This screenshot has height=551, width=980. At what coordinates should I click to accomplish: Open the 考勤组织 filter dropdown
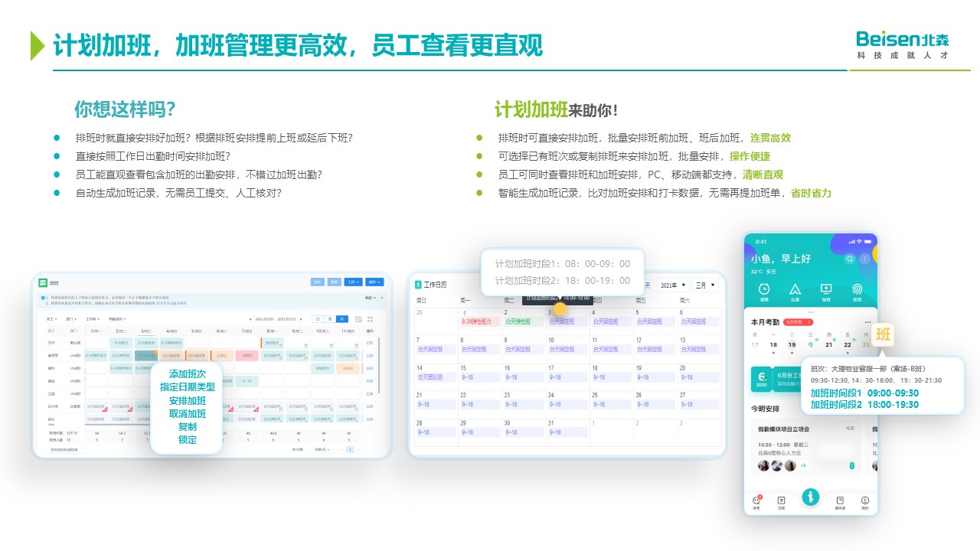click(x=117, y=319)
